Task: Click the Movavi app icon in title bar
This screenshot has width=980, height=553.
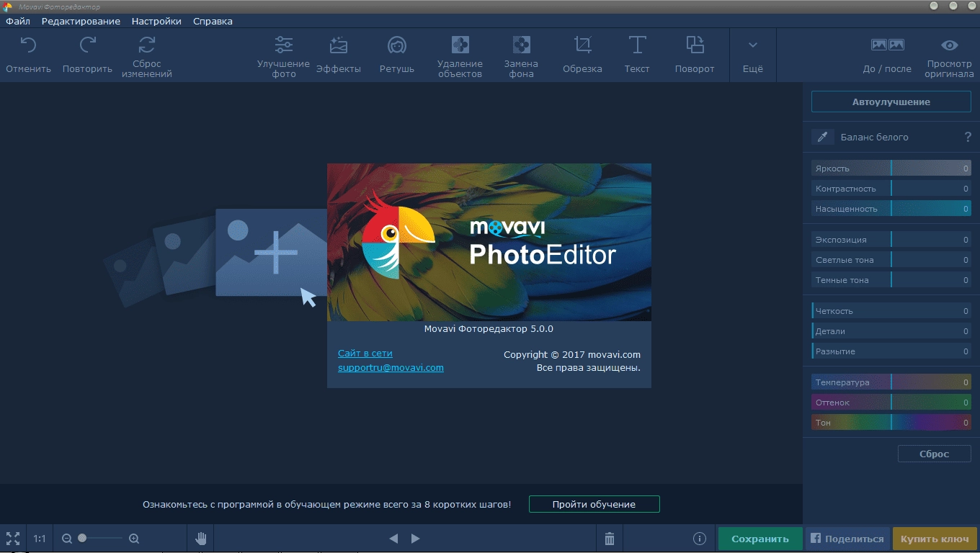Action: pos(8,6)
